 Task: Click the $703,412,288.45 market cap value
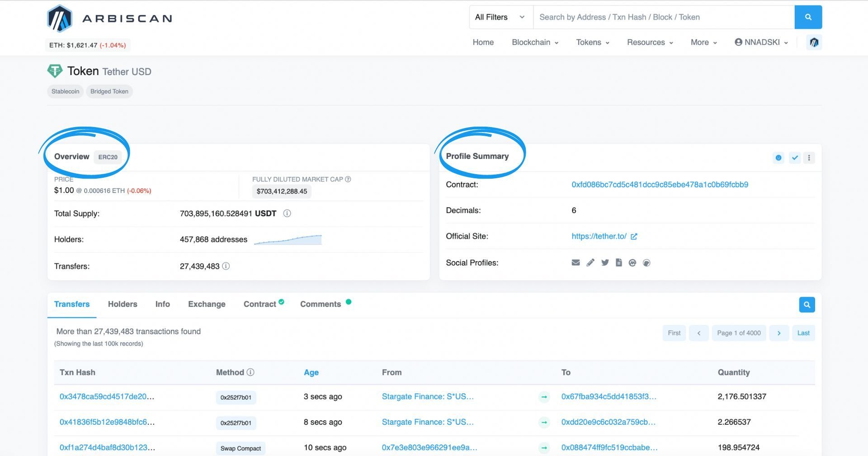282,191
